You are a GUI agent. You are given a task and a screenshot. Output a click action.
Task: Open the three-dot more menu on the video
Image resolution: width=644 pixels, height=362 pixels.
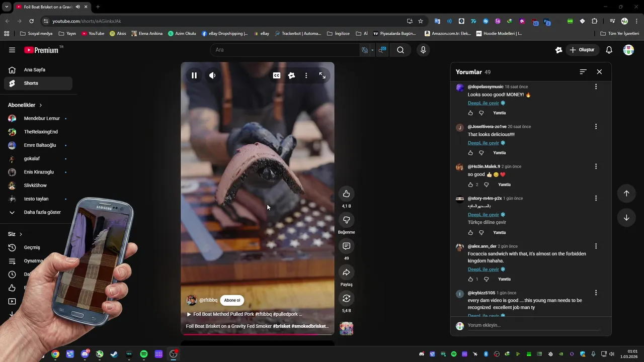(x=306, y=75)
